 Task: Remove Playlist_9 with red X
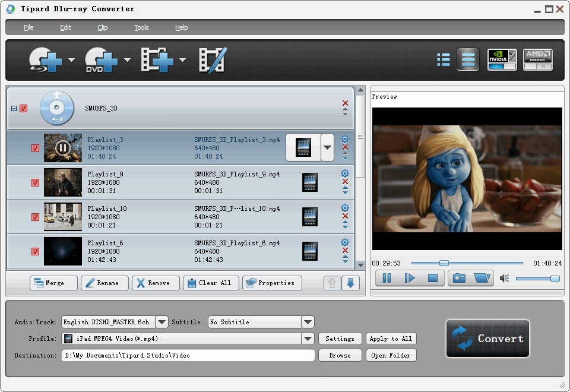tap(346, 182)
